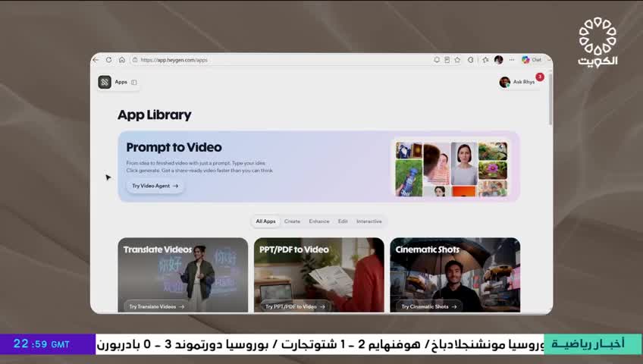Screen dimensions: 643x364
Task: Click the page vertical scrollbar thumb
Action: click(550, 99)
